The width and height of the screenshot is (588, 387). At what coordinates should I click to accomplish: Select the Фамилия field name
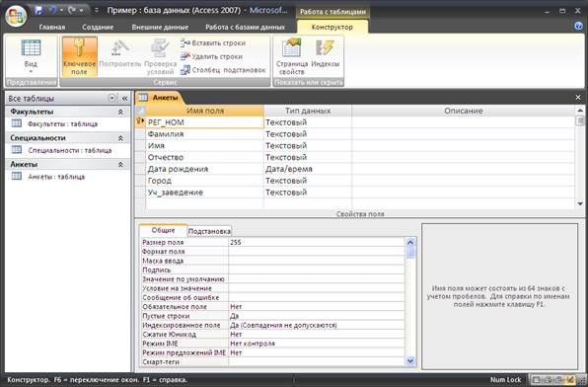click(205, 134)
